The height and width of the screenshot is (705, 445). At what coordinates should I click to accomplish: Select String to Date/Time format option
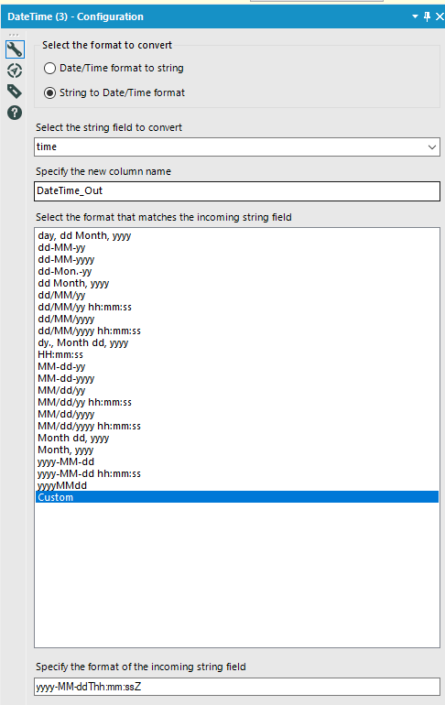pyautogui.click(x=50, y=93)
